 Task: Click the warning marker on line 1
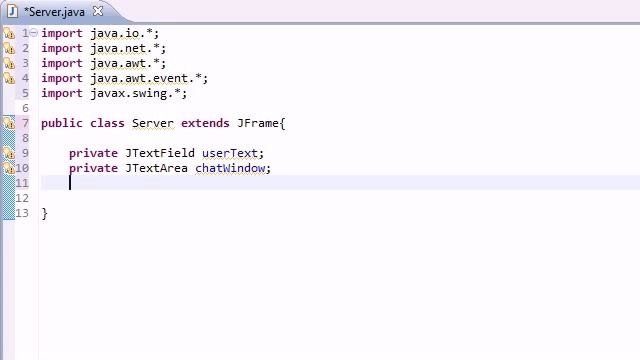tap(9, 33)
